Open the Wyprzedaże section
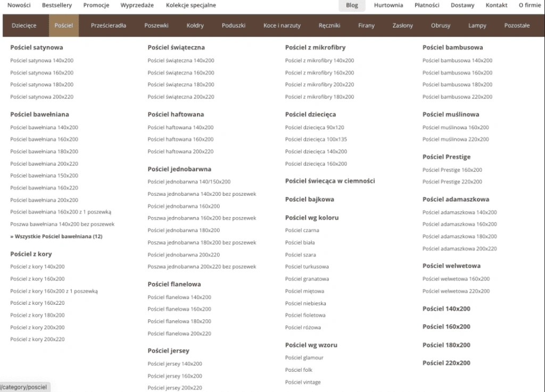Image resolution: width=545 pixels, height=392 pixels. click(137, 5)
